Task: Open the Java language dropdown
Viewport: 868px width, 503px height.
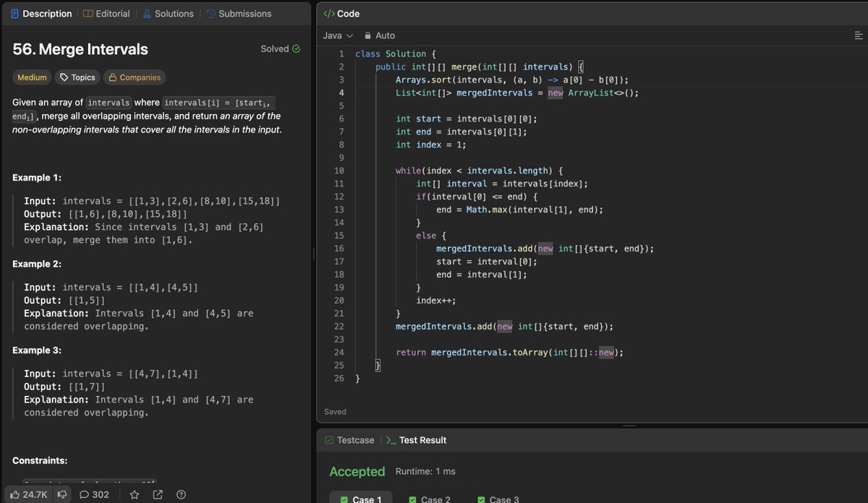Action: pyautogui.click(x=338, y=35)
